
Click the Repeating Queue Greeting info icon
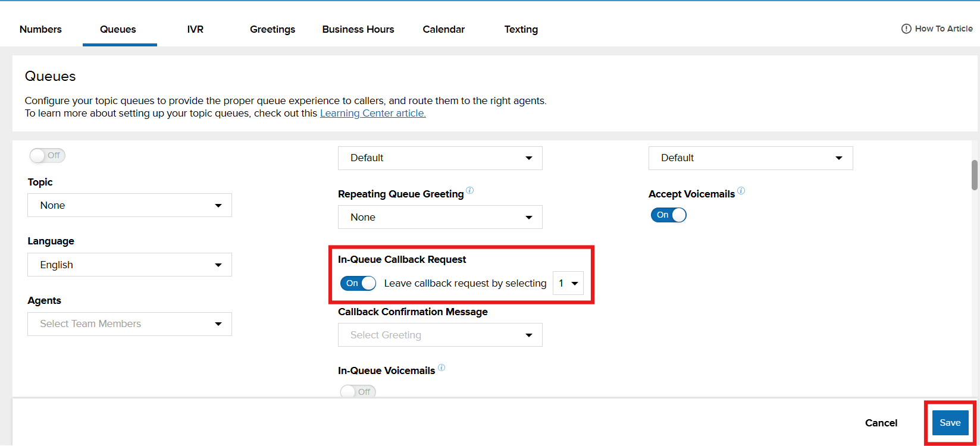470,191
